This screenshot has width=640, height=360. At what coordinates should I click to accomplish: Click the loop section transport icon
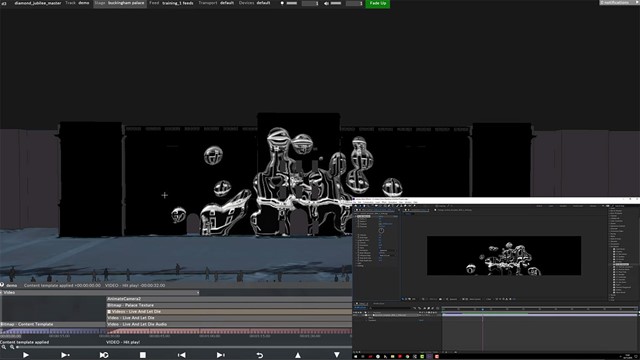coord(104,355)
